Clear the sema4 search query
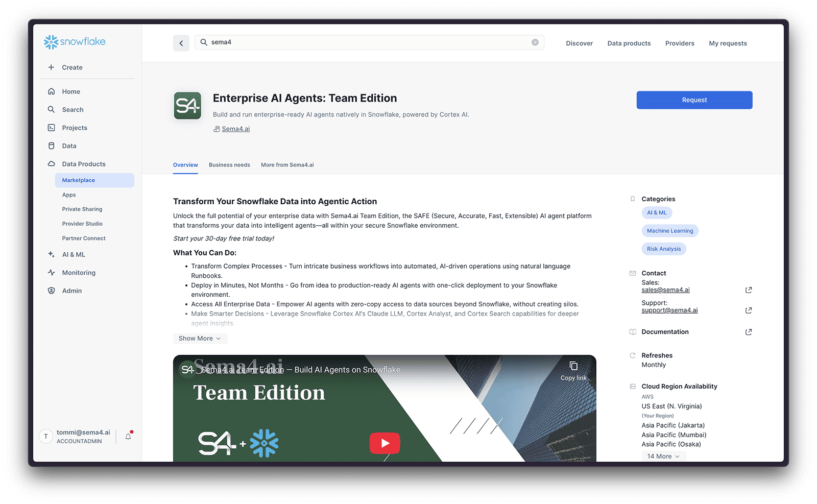This screenshot has height=504, width=817. (535, 42)
